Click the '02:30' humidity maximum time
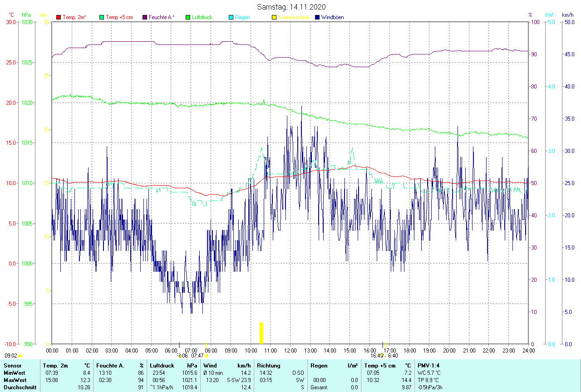This screenshot has width=581, height=392. (x=105, y=380)
